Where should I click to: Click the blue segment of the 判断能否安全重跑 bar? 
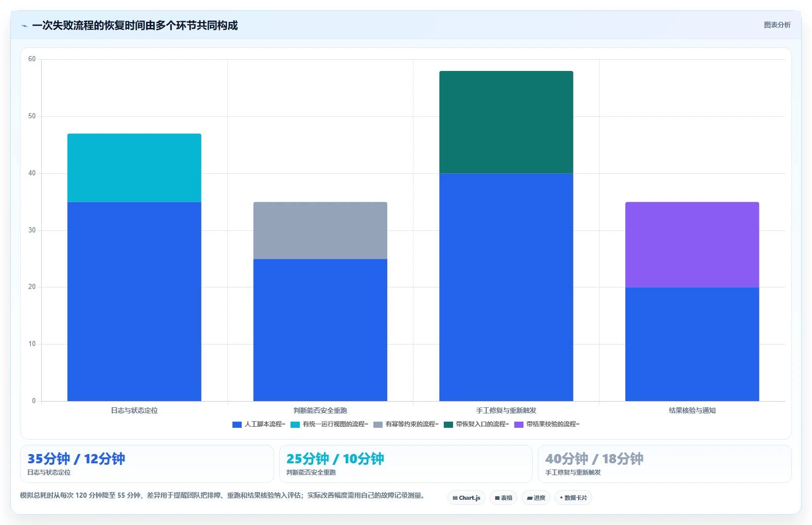point(320,330)
